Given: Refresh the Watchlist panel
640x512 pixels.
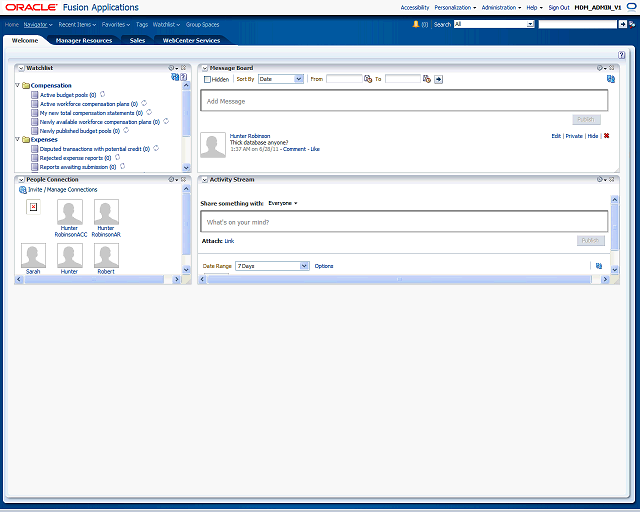Looking at the screenshot, I should pyautogui.click(x=175, y=77).
